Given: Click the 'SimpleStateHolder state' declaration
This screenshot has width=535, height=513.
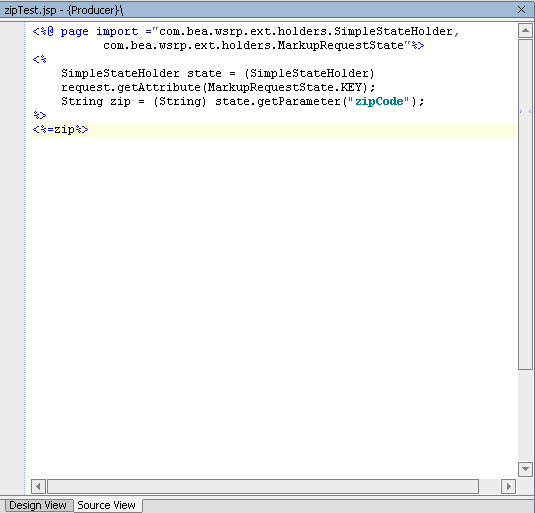Looking at the screenshot, I should tap(141, 73).
